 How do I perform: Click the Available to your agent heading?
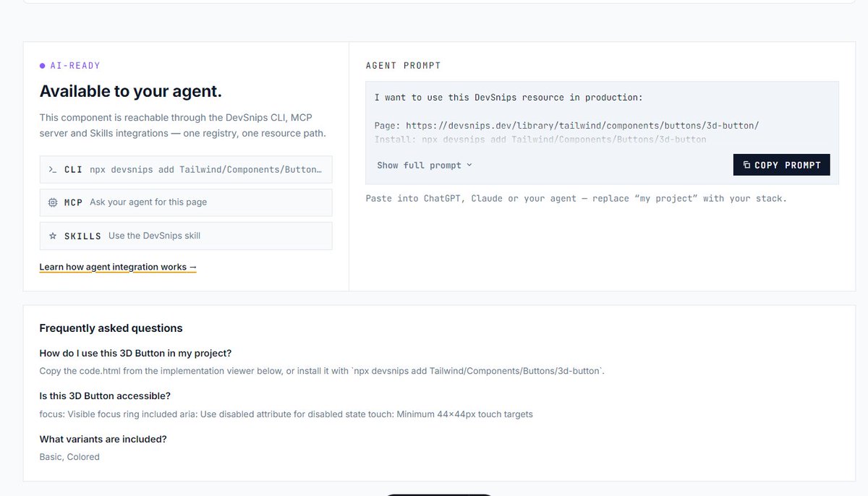[130, 91]
